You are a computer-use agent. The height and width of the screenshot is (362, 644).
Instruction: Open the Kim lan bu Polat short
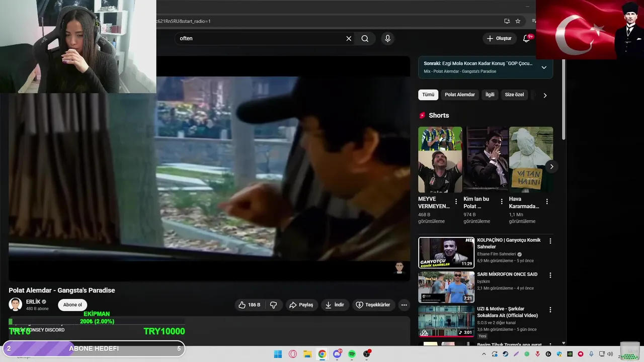486,159
